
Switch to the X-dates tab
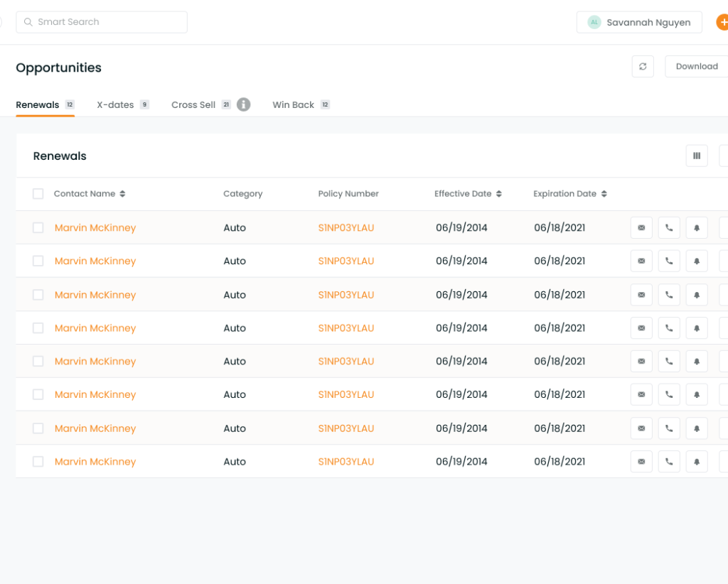[x=117, y=104]
